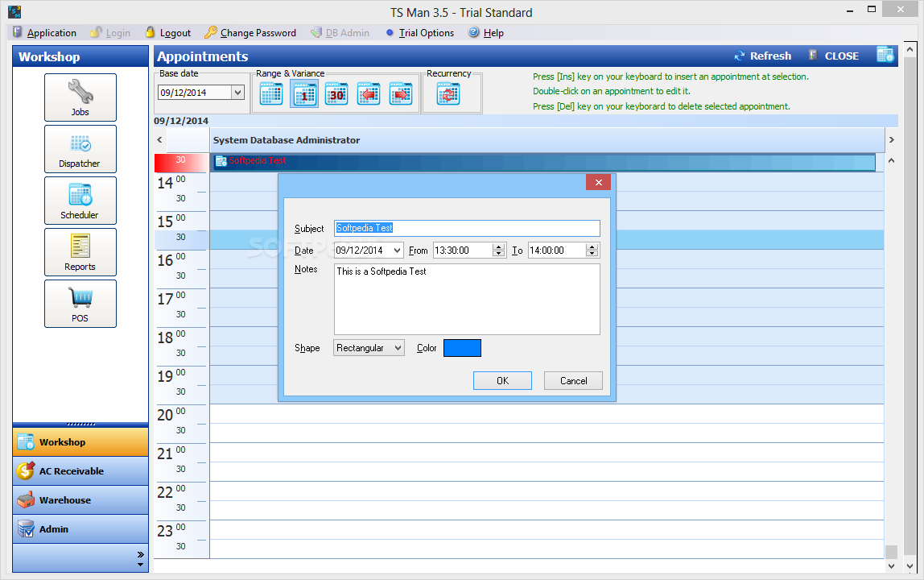Click the main window scroll down arrow
924x580 pixels.
tap(910, 565)
